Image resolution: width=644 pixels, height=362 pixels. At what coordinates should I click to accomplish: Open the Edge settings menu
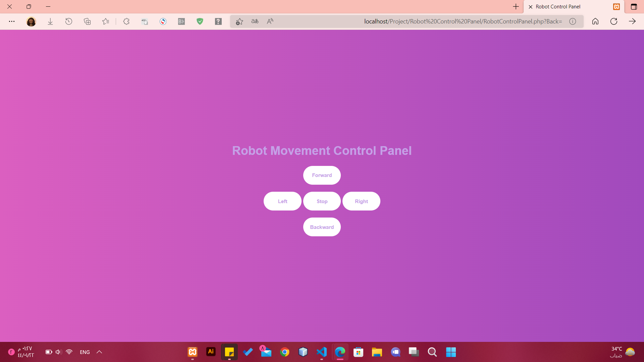point(12,21)
